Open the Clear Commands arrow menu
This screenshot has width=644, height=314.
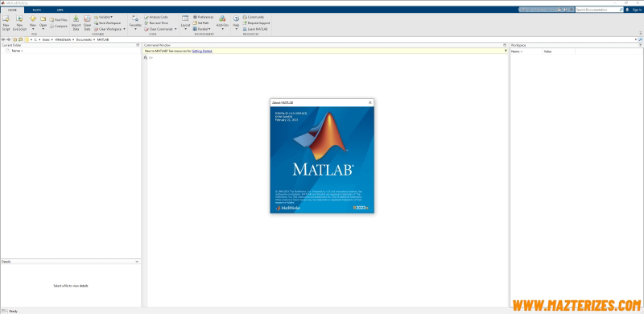175,29
